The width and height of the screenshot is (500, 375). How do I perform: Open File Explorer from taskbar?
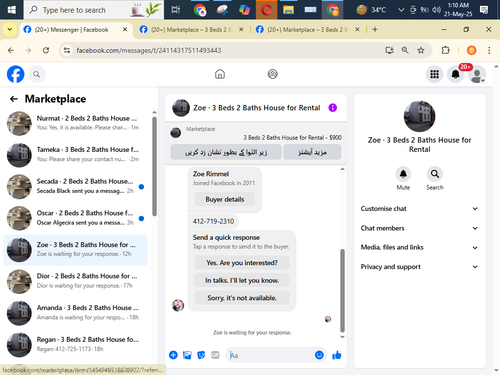pos(288,10)
